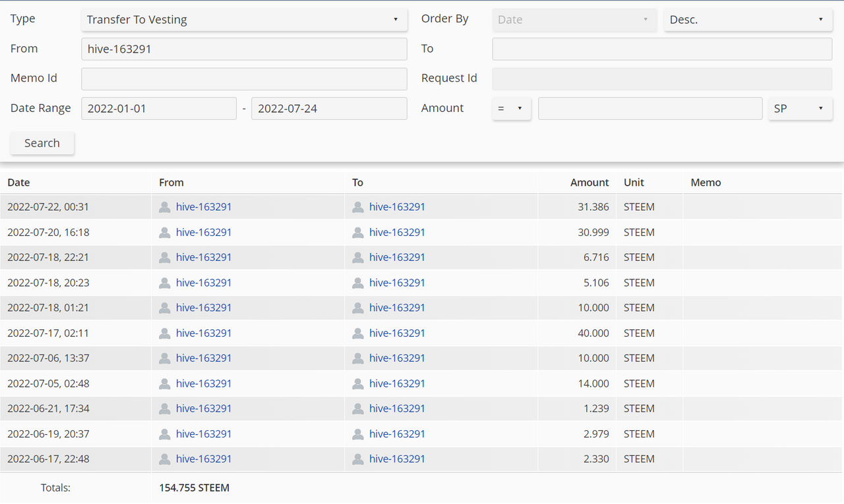Click the To user icon in 2022-07-17 row
844x504 pixels.
[358, 333]
